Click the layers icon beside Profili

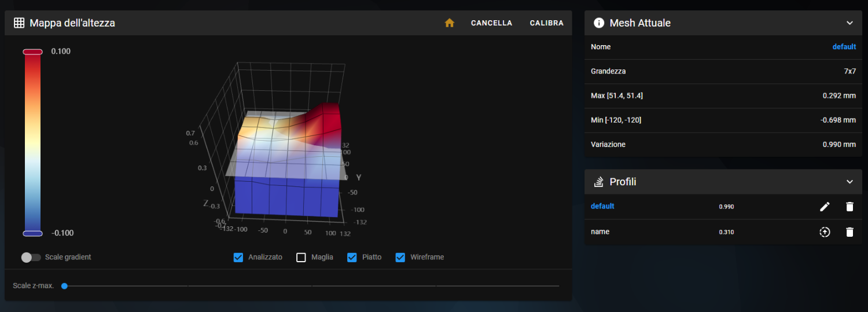(x=599, y=182)
